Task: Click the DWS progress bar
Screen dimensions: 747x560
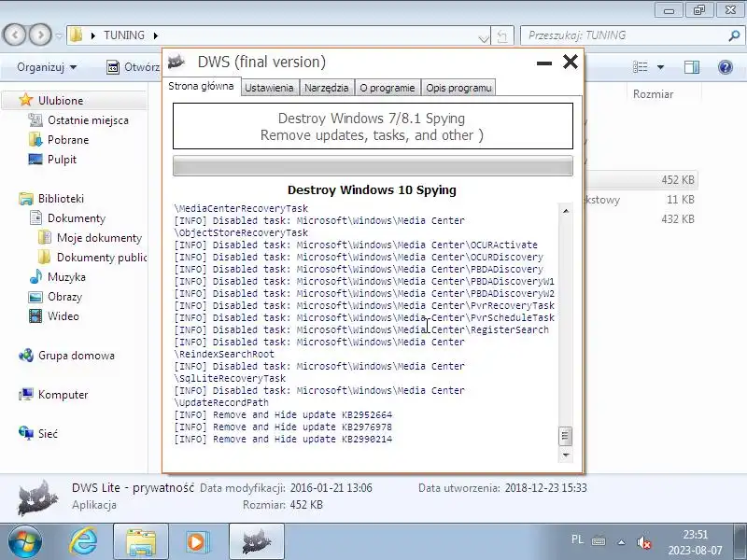Action: pyautogui.click(x=373, y=166)
